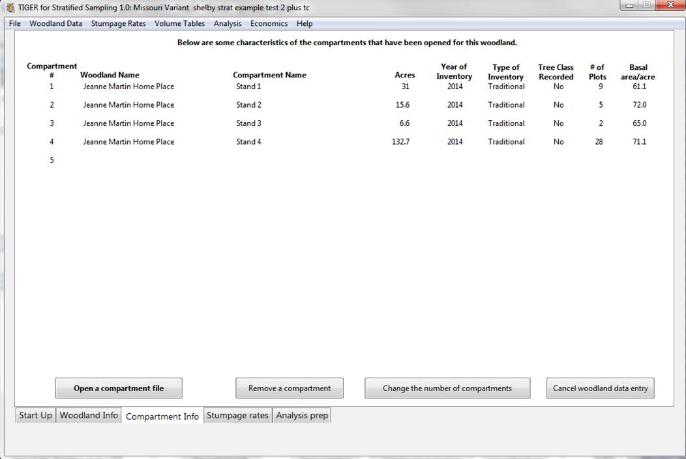Click Change the number of compartments

pyautogui.click(x=447, y=388)
